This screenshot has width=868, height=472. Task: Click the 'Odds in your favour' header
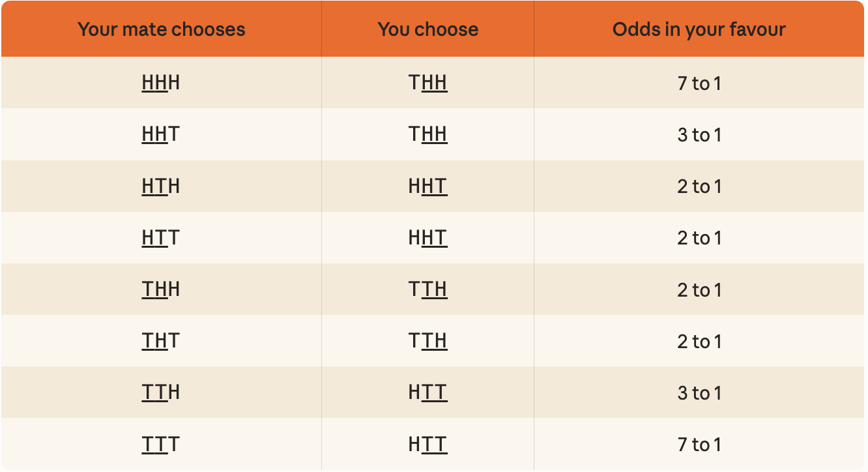click(x=699, y=30)
